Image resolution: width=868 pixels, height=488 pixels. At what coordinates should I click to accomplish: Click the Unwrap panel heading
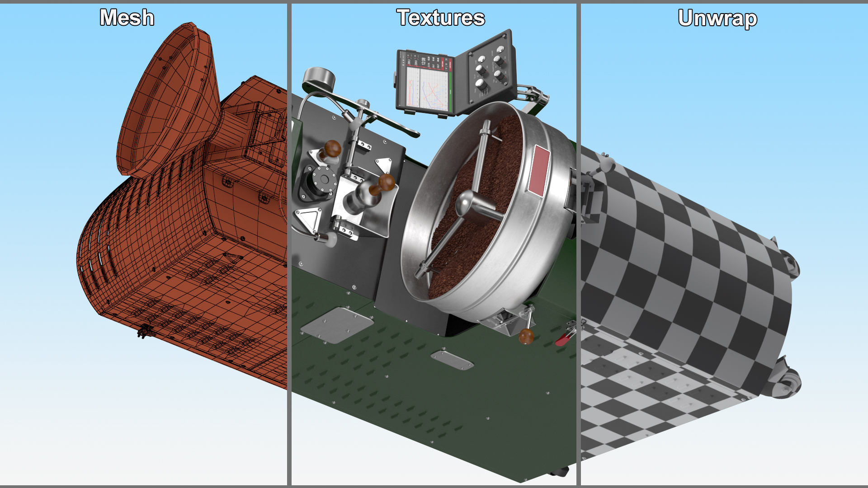(717, 19)
